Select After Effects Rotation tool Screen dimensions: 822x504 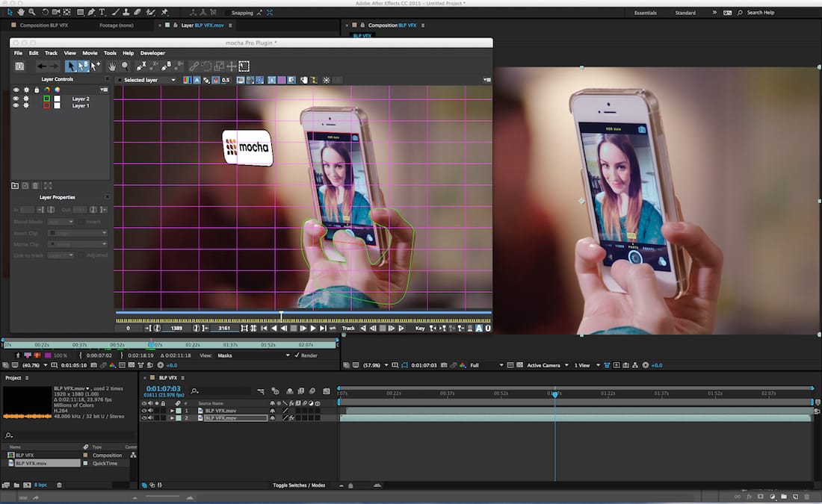(45, 12)
